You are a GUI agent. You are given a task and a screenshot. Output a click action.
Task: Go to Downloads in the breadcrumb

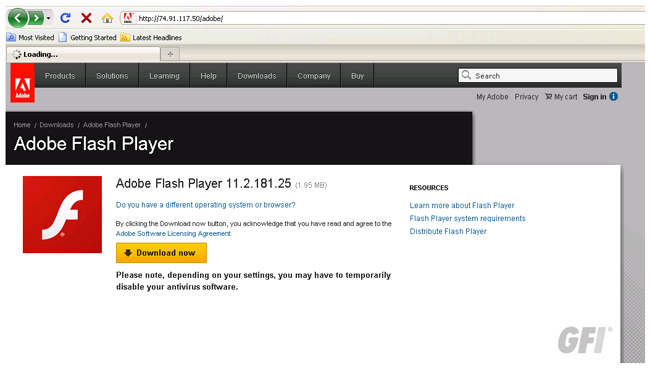pyautogui.click(x=56, y=125)
